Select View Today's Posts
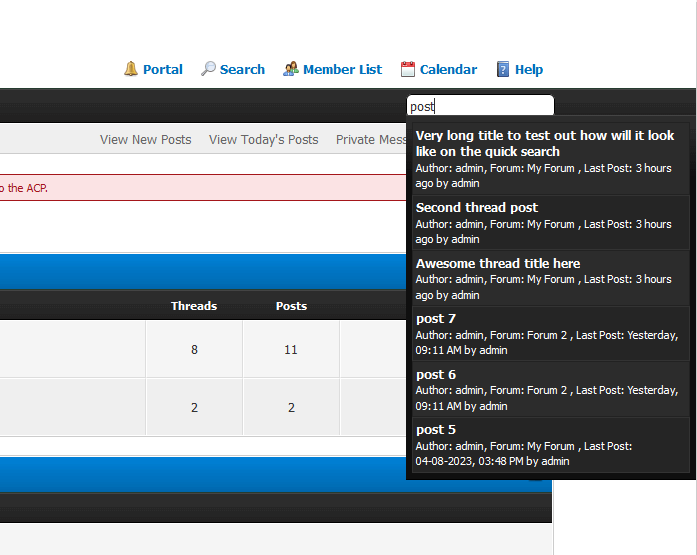 pos(264,140)
